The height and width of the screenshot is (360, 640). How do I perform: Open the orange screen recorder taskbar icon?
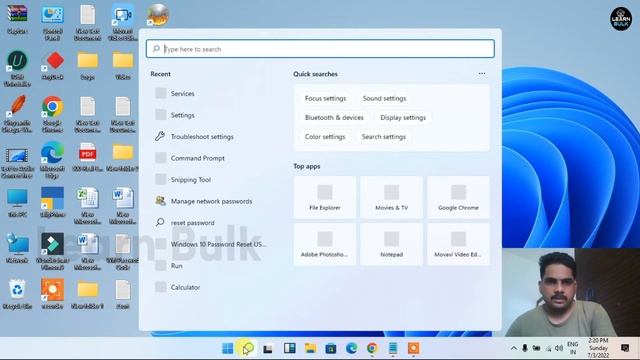tap(413, 348)
